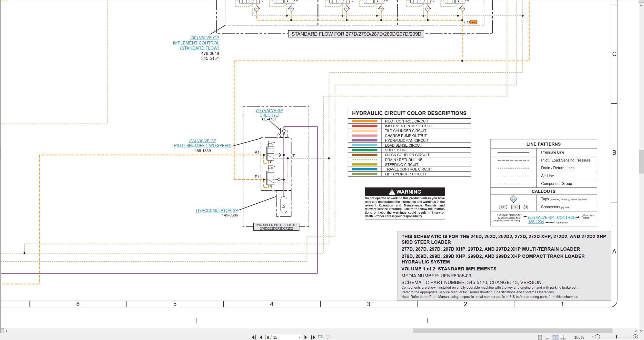Click the horizontal scrollbar right arrow
The width and height of the screenshot is (644, 340).
click(x=636, y=331)
